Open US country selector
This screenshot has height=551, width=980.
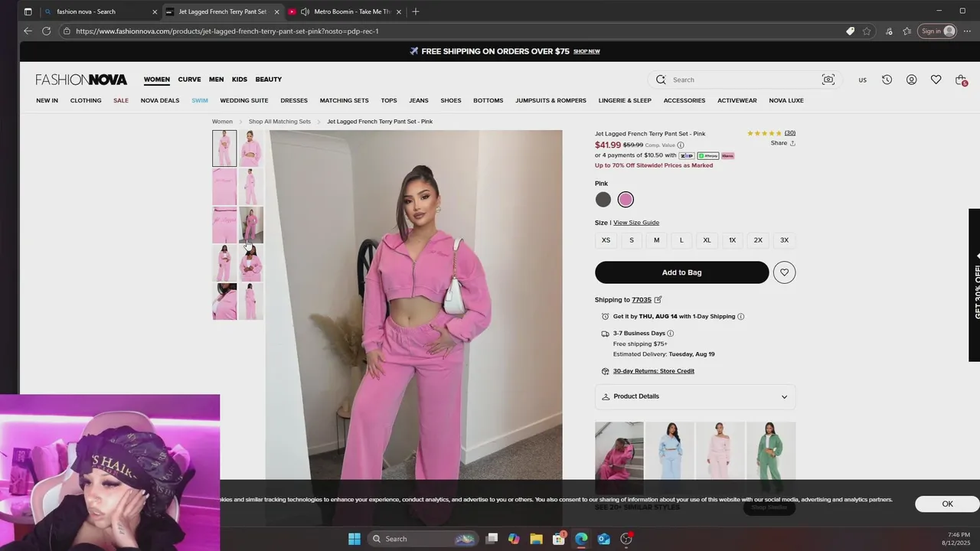(x=862, y=80)
